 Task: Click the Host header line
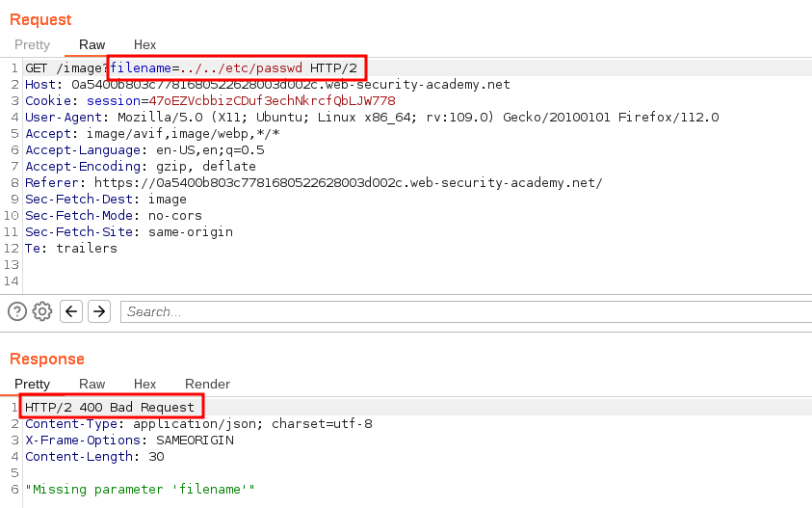coord(268,85)
